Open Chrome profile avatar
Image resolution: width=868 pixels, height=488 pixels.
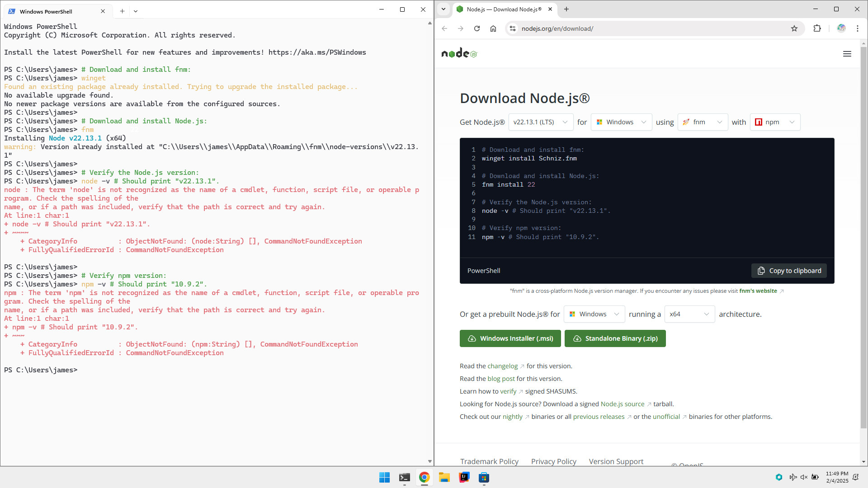click(x=841, y=28)
